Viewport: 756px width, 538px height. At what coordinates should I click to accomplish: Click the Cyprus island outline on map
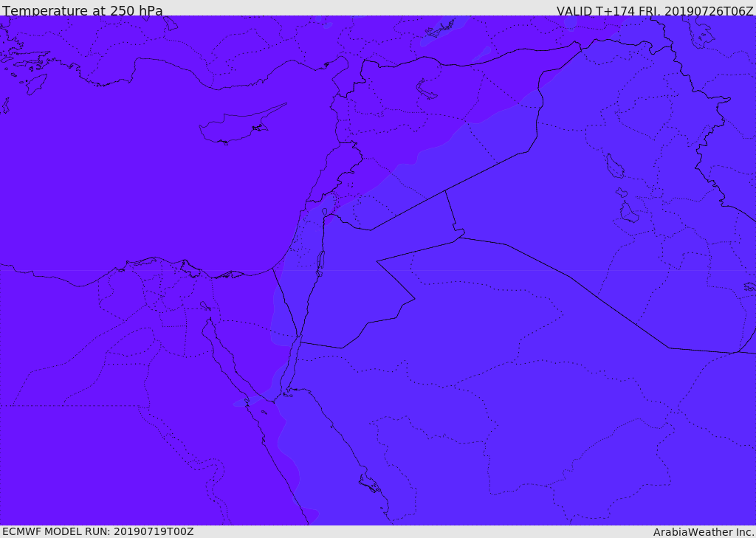click(242, 125)
